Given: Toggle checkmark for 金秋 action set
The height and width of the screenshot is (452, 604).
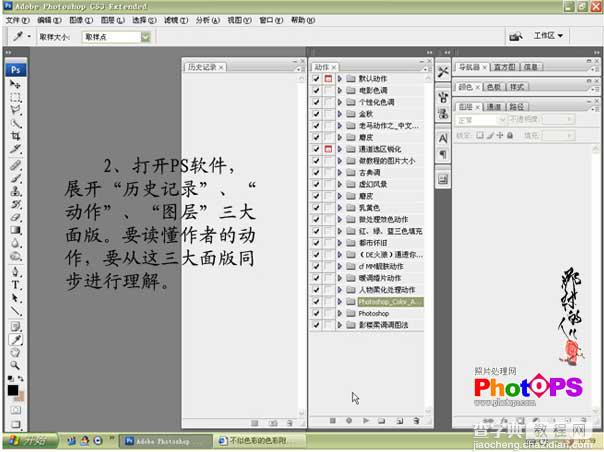Looking at the screenshot, I should [x=316, y=114].
